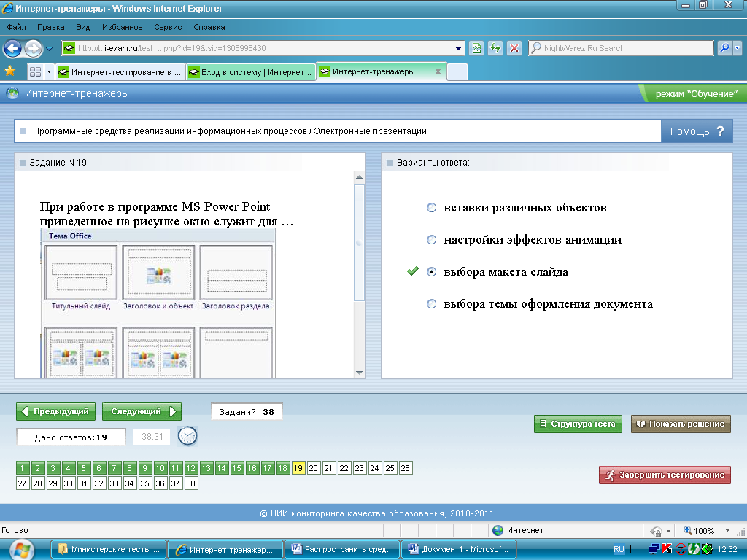Click the Титульный слайд layout thumbnail

[81, 273]
